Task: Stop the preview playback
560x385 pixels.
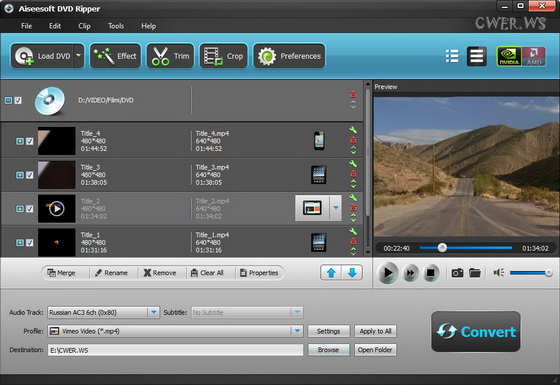Action: click(x=430, y=273)
